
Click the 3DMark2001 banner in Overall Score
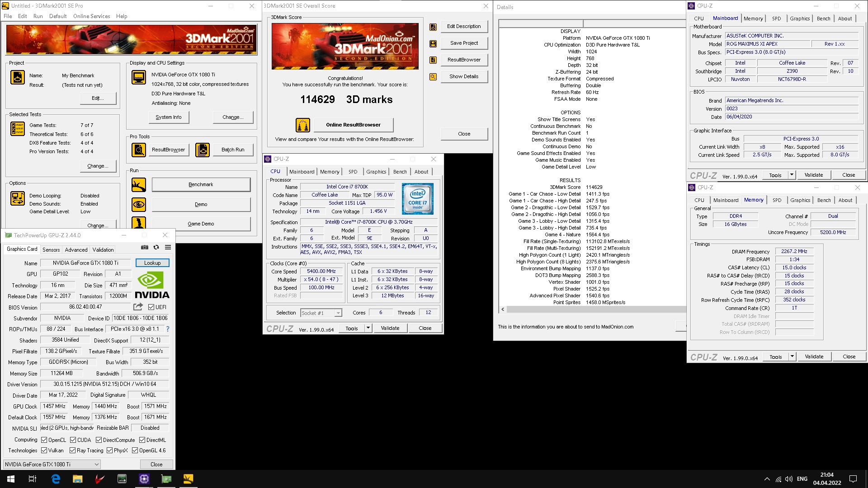tap(345, 46)
